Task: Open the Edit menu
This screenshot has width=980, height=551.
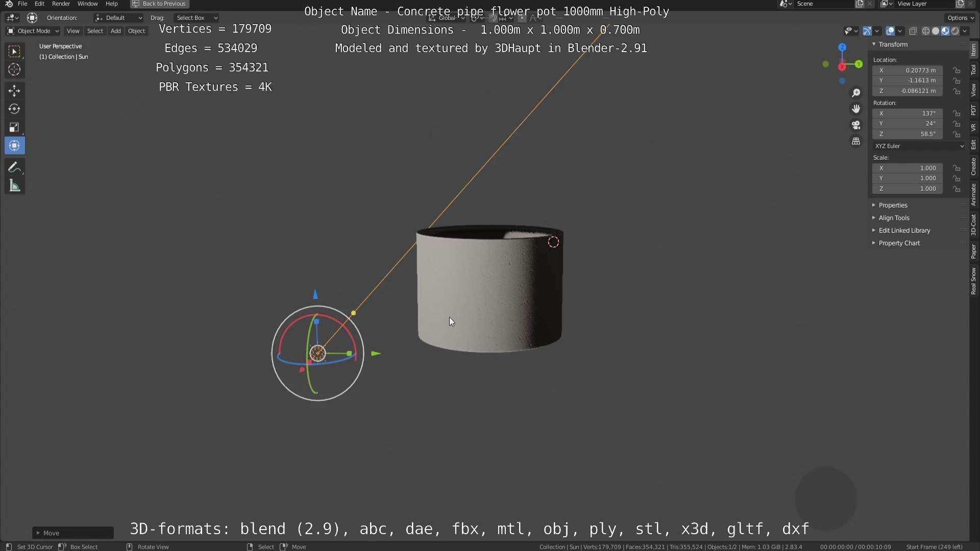Action: coord(39,4)
